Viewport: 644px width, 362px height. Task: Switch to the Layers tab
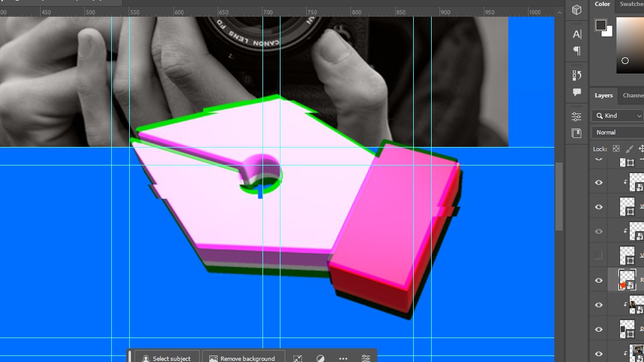603,95
